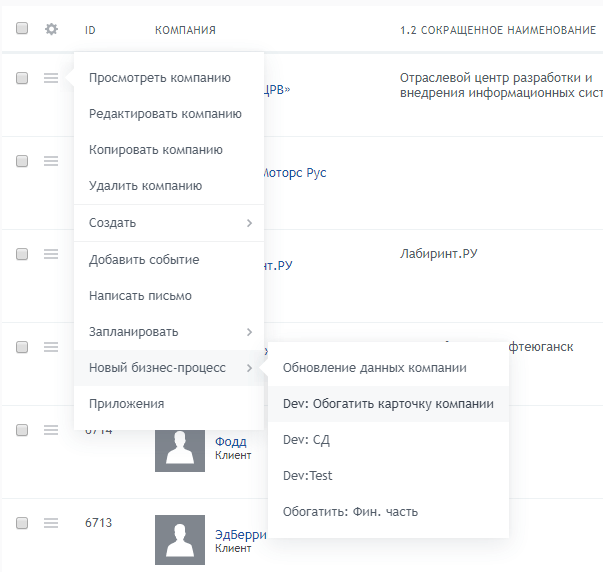Expand the Запланировать submenu
This screenshot has height=572, width=603.
coord(168,331)
